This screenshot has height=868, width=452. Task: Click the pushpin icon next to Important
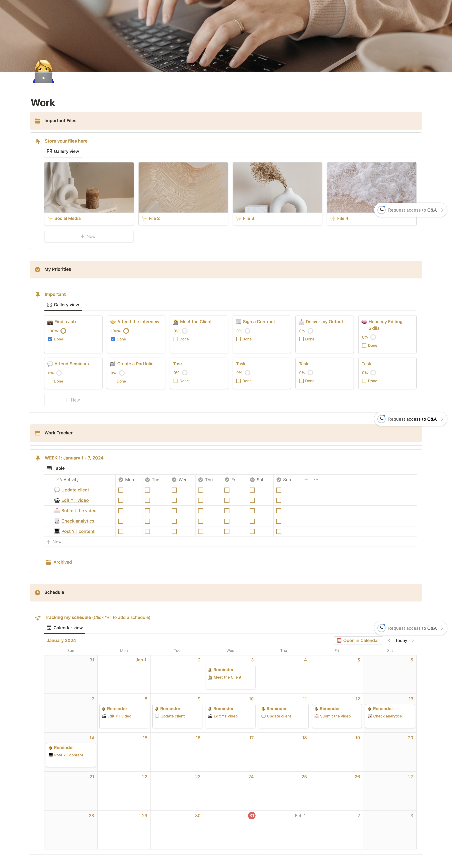pyautogui.click(x=38, y=294)
